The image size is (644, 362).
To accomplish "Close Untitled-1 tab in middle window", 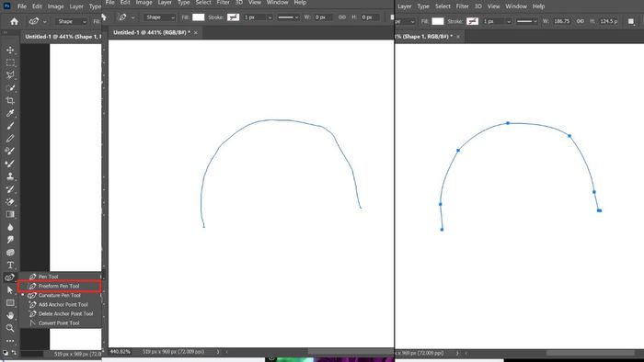I will 196,32.
